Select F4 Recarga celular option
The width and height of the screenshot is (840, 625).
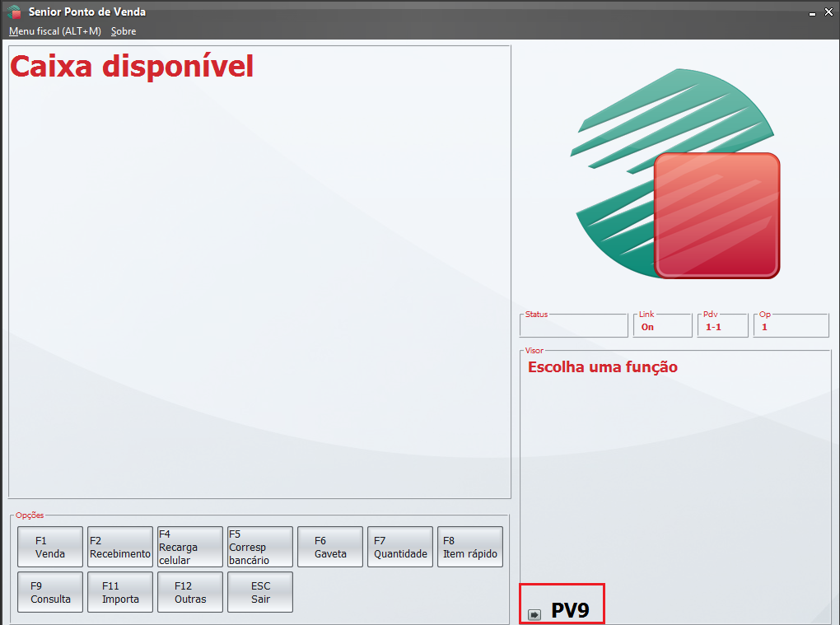tap(190, 547)
